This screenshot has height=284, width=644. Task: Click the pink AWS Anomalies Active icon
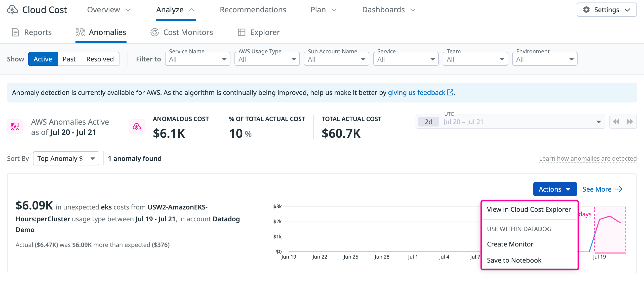tap(15, 127)
